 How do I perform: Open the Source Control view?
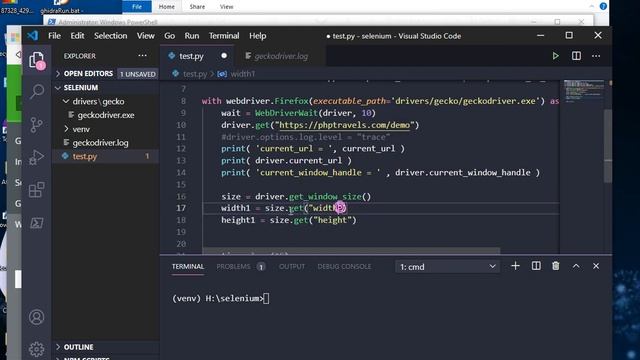37,124
